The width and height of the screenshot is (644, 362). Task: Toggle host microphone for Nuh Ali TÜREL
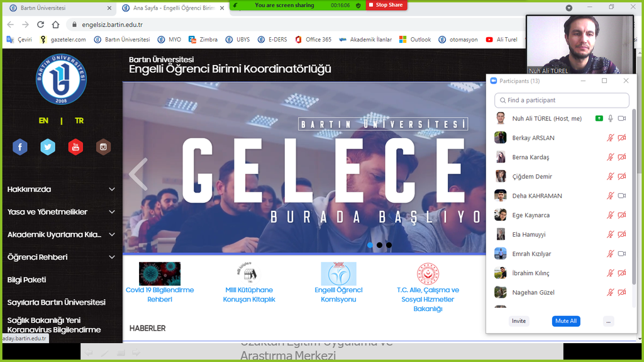point(610,118)
